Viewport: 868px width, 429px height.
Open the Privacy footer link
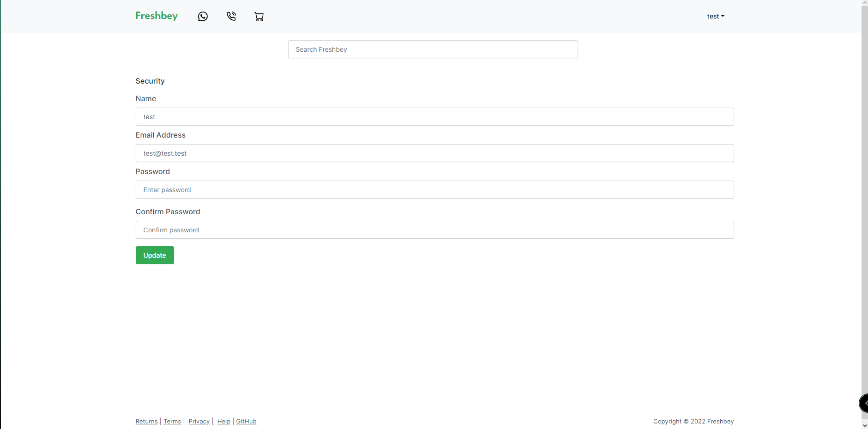(x=199, y=422)
